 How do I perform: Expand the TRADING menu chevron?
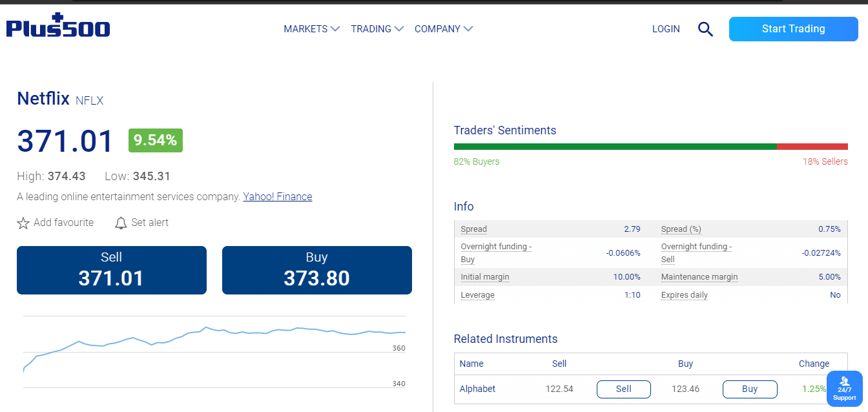click(x=398, y=29)
